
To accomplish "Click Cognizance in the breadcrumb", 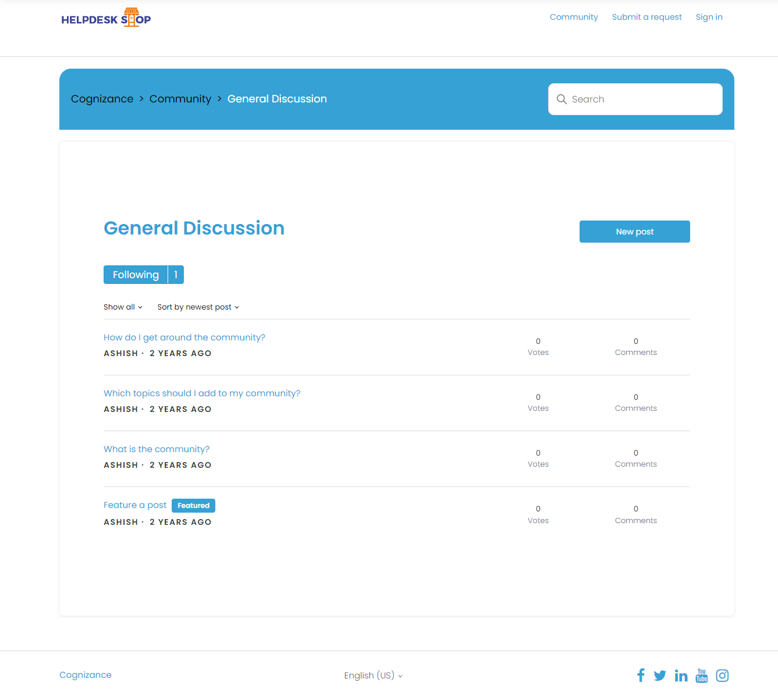I will click(102, 99).
